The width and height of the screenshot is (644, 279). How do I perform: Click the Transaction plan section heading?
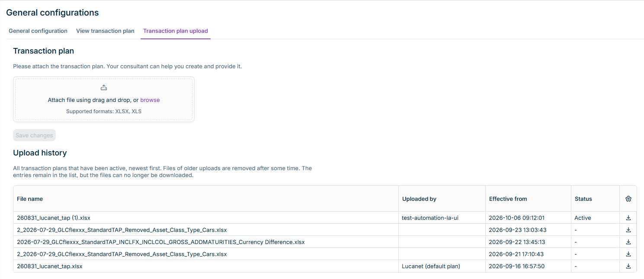click(x=44, y=51)
